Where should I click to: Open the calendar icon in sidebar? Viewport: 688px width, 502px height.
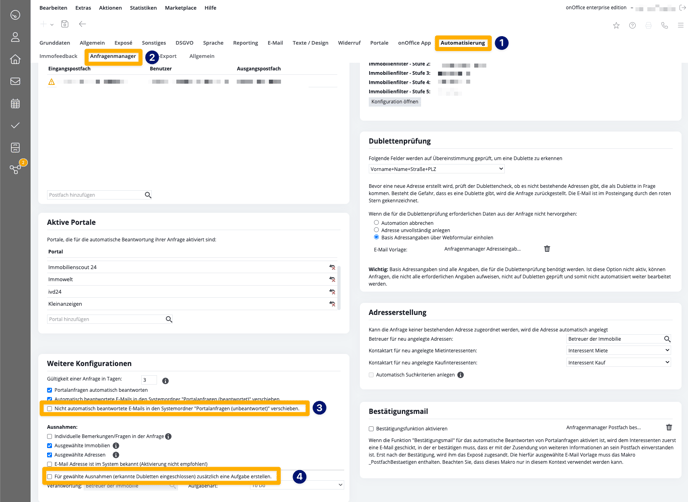(15, 104)
